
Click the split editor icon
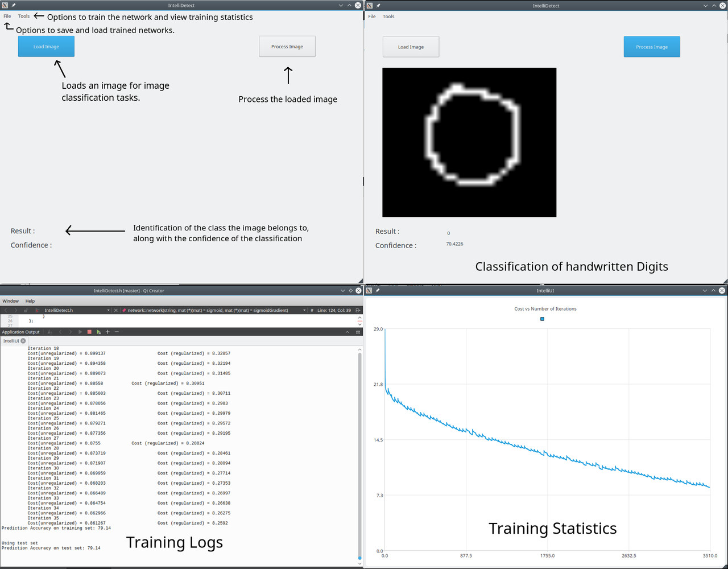(358, 310)
